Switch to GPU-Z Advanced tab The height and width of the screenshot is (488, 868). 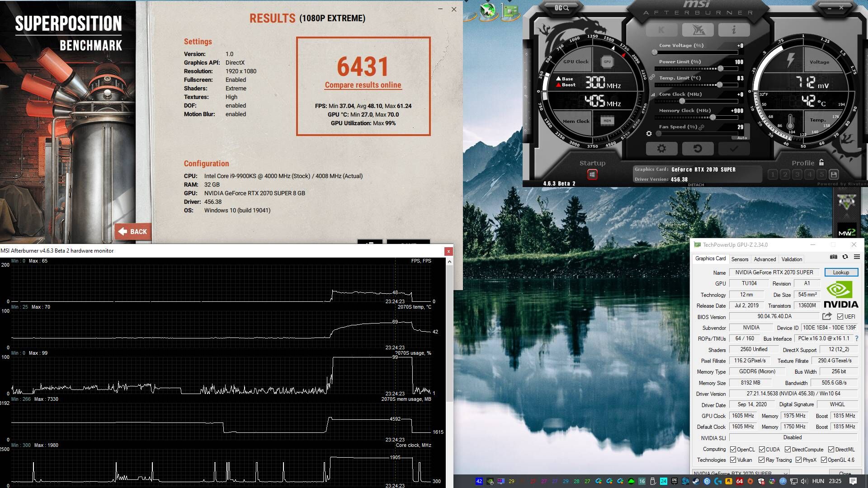[765, 259]
